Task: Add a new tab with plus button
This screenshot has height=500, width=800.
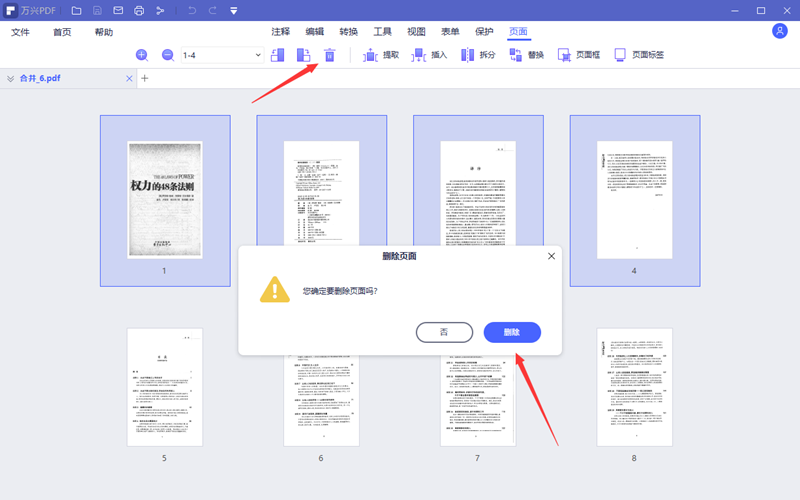Action: coord(145,78)
